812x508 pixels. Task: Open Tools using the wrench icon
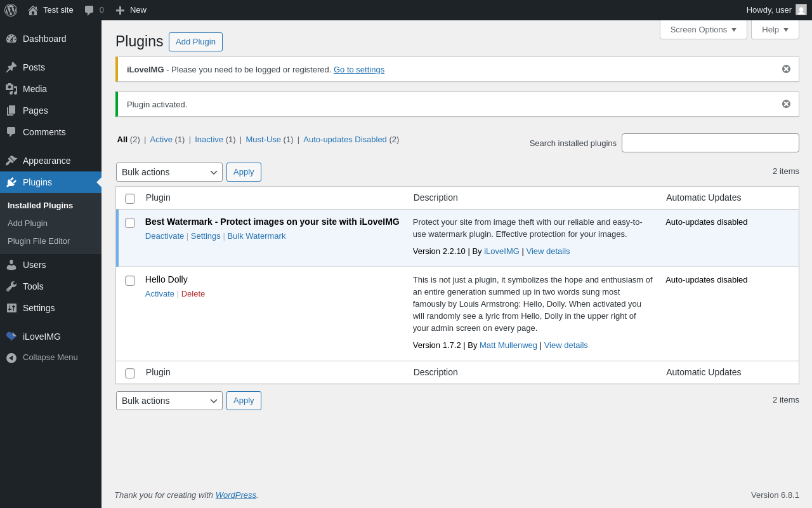pos(11,286)
